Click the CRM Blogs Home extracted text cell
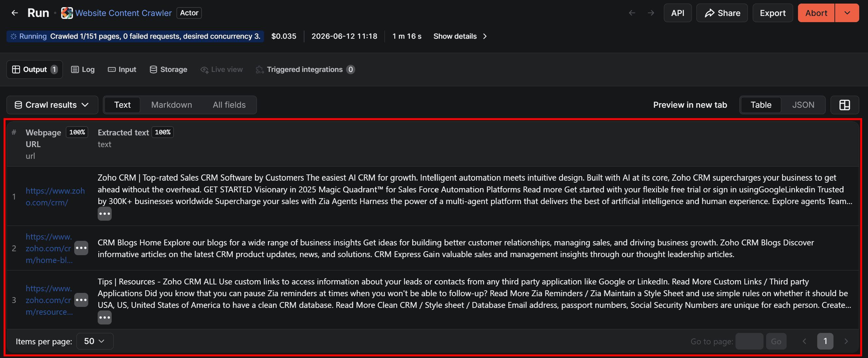Image resolution: width=868 pixels, height=358 pixels. pos(455,248)
